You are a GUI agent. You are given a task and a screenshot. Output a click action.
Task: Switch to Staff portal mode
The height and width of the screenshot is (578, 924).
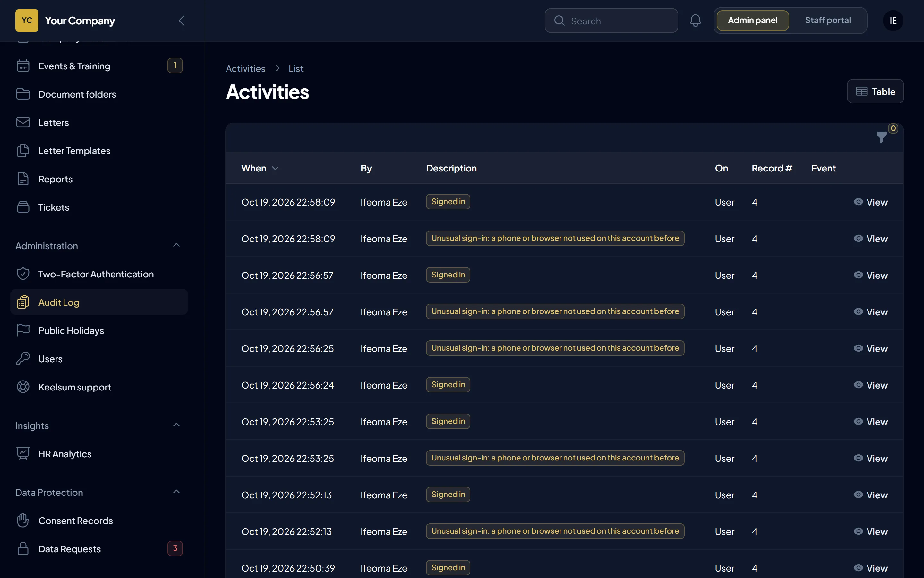(x=828, y=20)
